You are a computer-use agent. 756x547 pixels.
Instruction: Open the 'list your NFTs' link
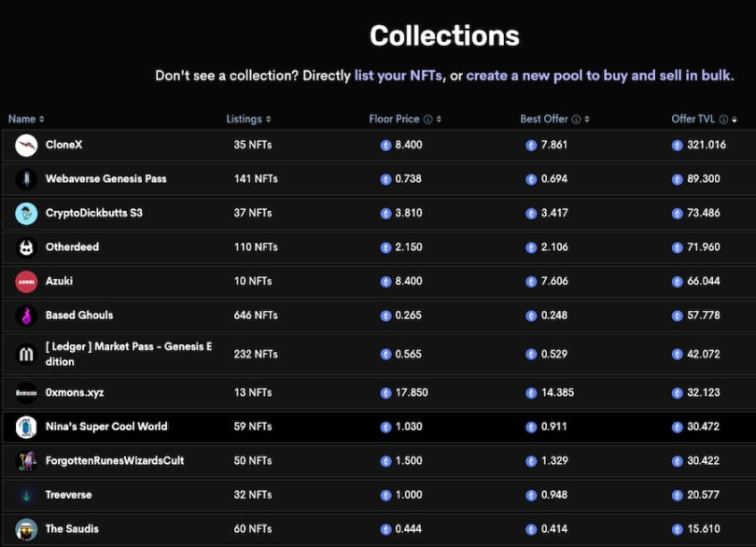coord(399,76)
